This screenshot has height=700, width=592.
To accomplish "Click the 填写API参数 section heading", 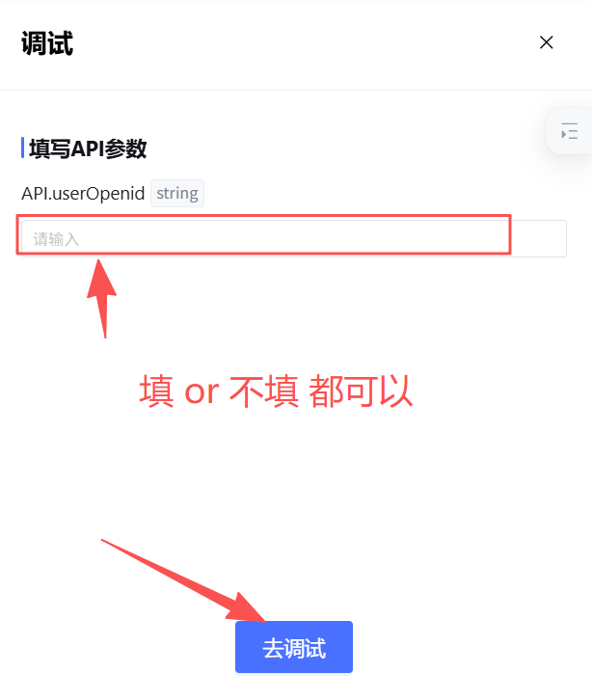I will pos(88,148).
